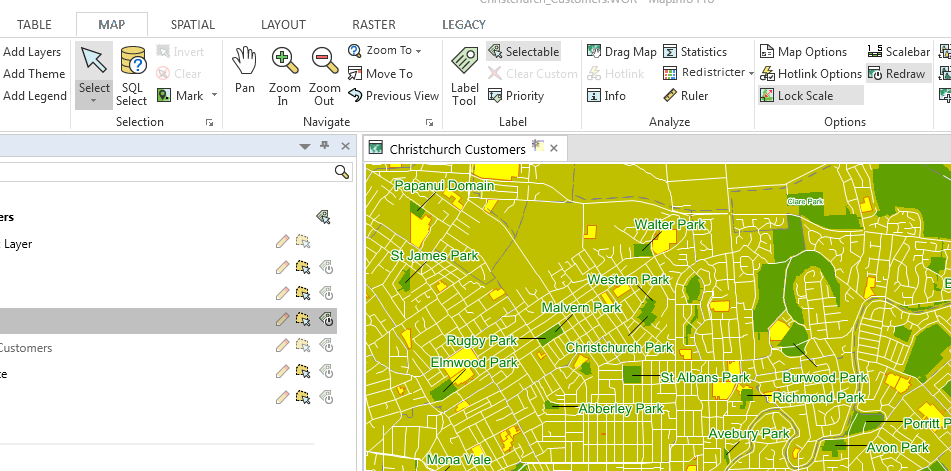This screenshot has height=471, width=951.
Task: Open the Label Tool
Action: [464, 76]
